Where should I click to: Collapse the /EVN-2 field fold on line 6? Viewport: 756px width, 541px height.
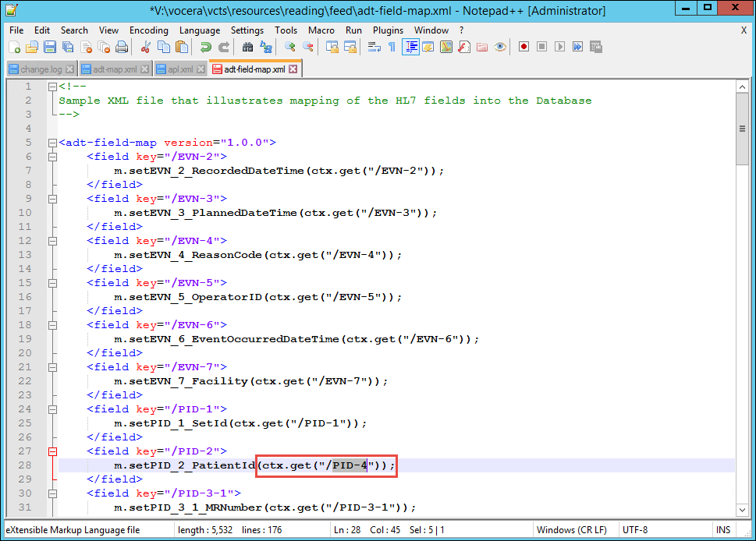[52, 157]
